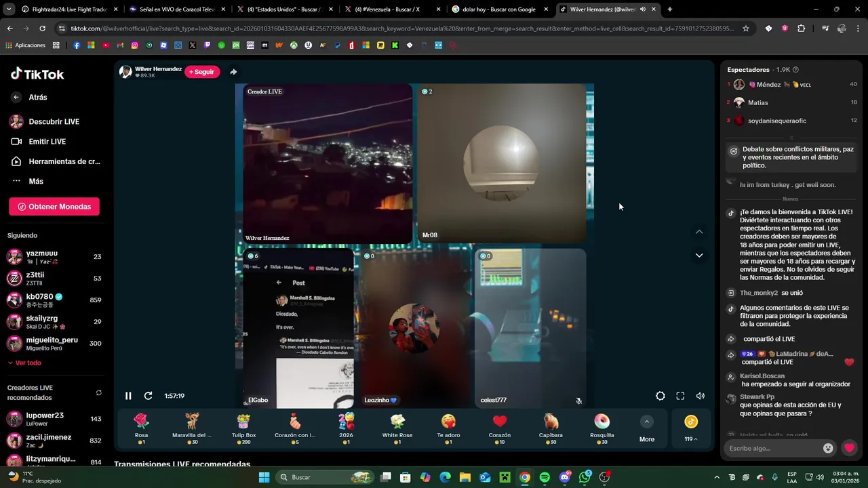Follow Wilver Hernandez with Seguir button

coord(202,72)
